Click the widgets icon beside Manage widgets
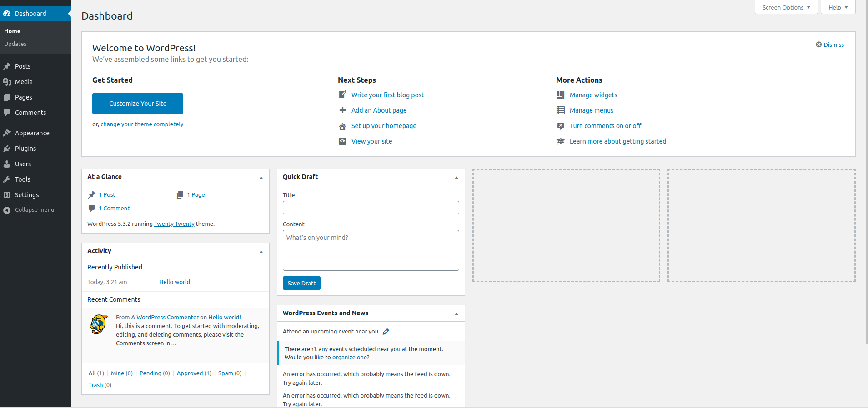Image resolution: width=868 pixels, height=408 pixels. click(561, 95)
